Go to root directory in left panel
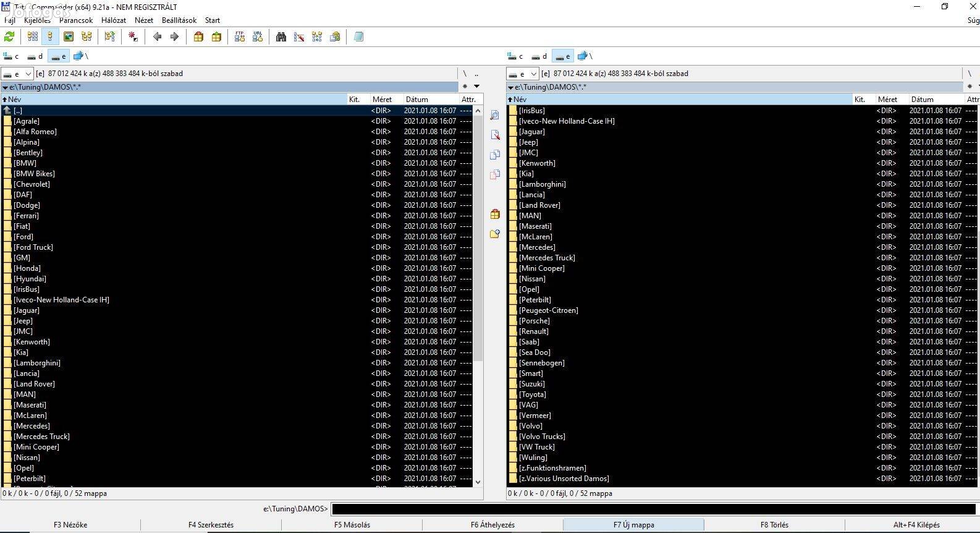This screenshot has width=980, height=533. pyautogui.click(x=465, y=74)
